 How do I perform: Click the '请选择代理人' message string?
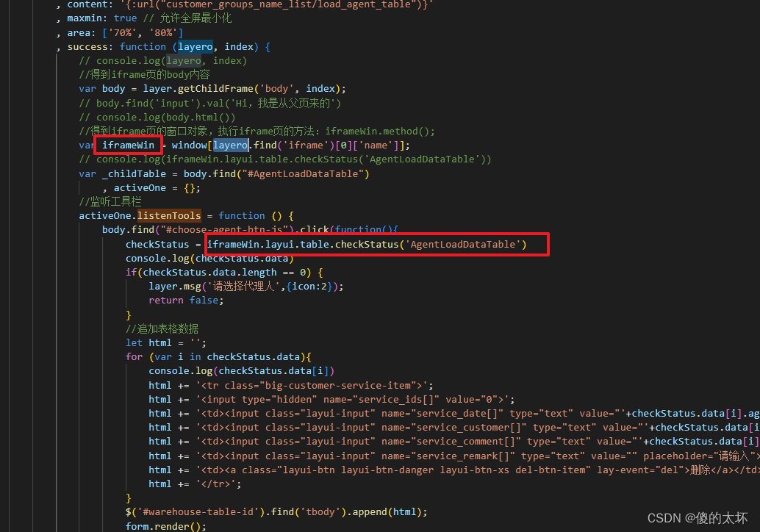pyautogui.click(x=244, y=287)
